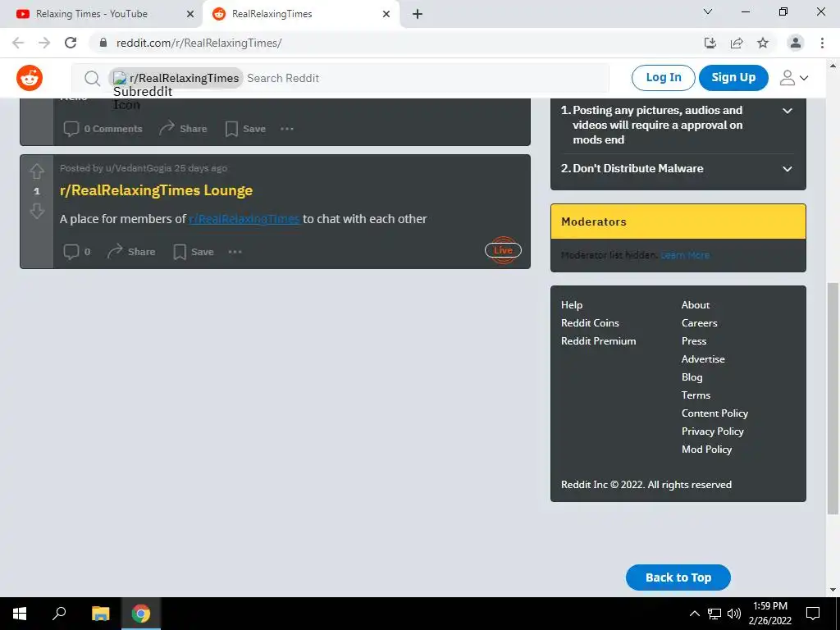This screenshot has height=630, width=840.
Task: Open Reddit Premium footer link
Action: click(598, 341)
